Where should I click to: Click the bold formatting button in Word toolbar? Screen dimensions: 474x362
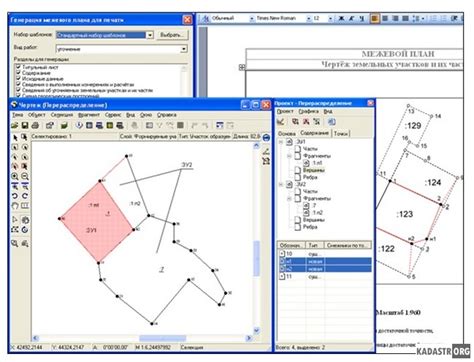tap(341, 19)
